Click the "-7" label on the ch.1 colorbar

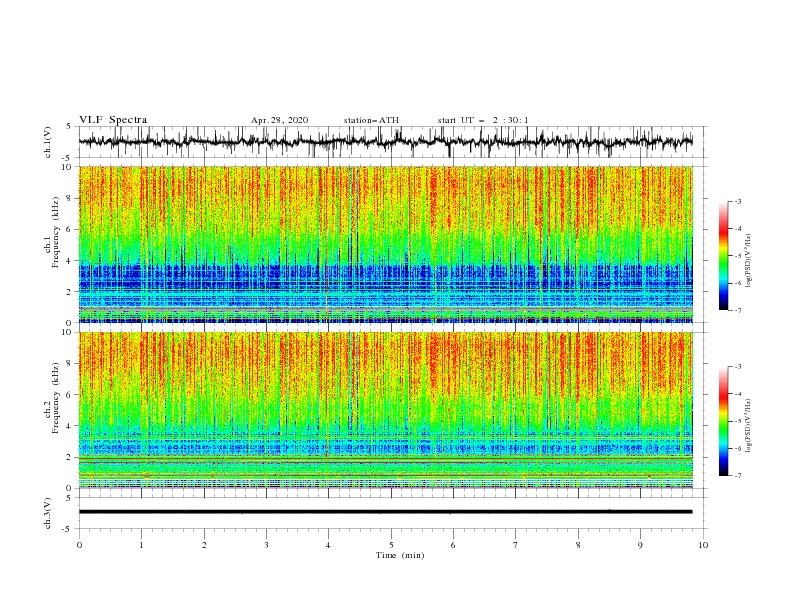coord(738,310)
